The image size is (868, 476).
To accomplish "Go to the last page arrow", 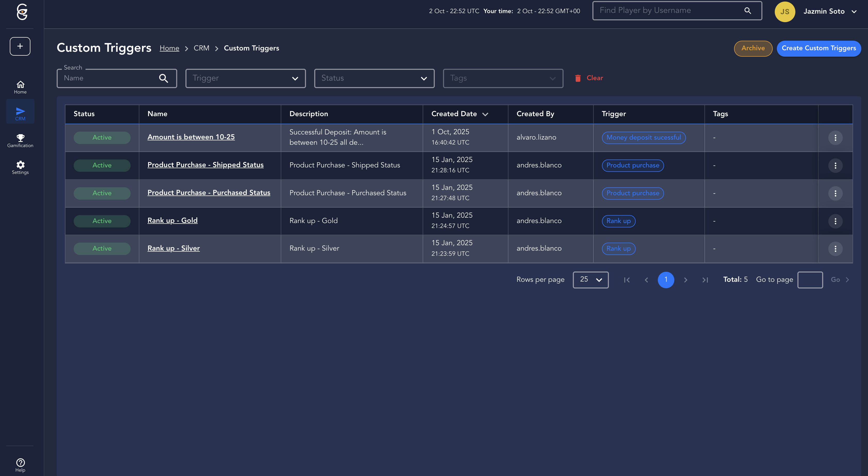I will coord(705,280).
